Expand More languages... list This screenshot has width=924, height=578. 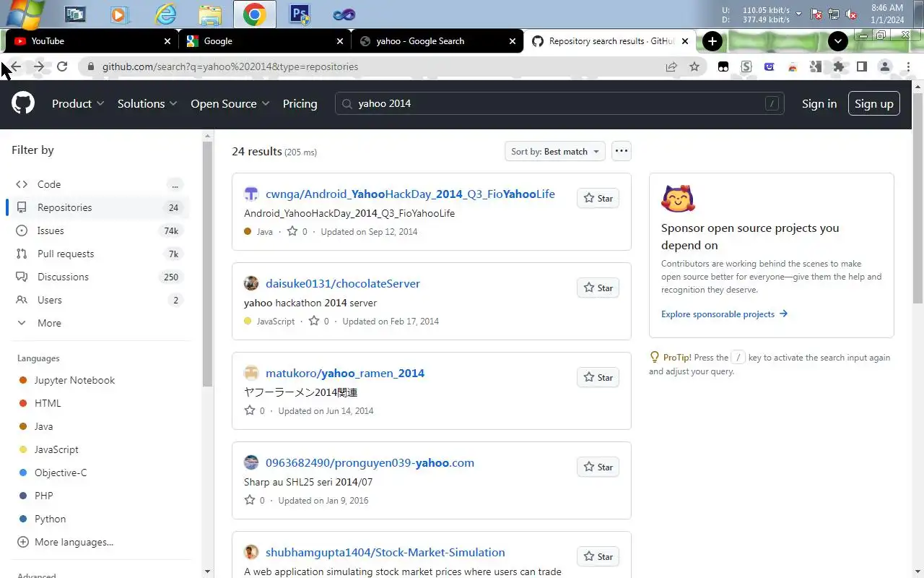tap(65, 542)
